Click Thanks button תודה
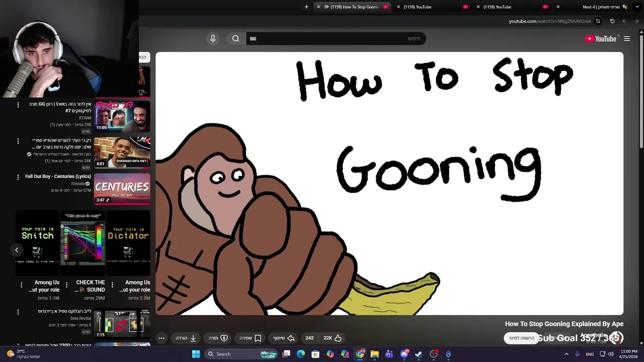644x362 pixels. tap(218, 338)
